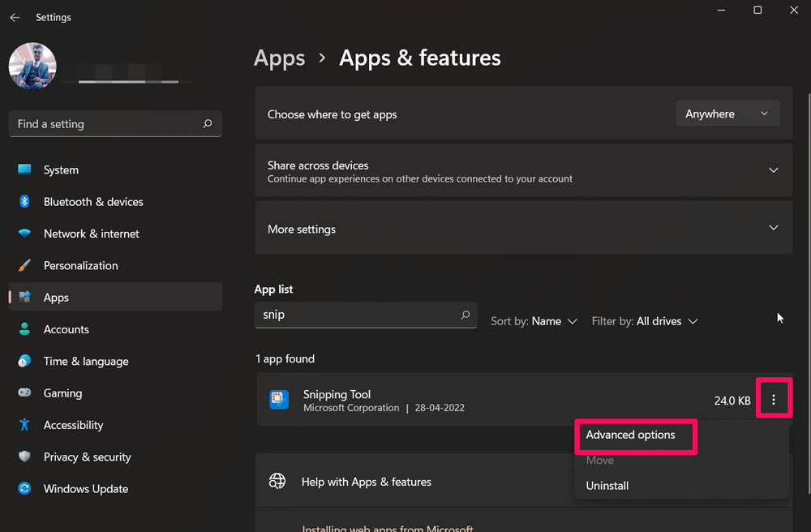
Task: Click the Bluetooth & devices icon
Action: tap(25, 202)
